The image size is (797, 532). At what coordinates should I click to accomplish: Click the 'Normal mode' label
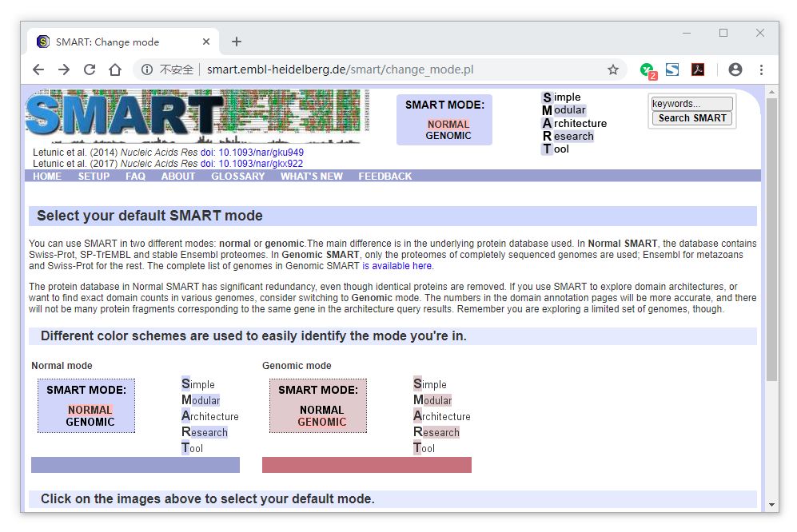point(62,366)
